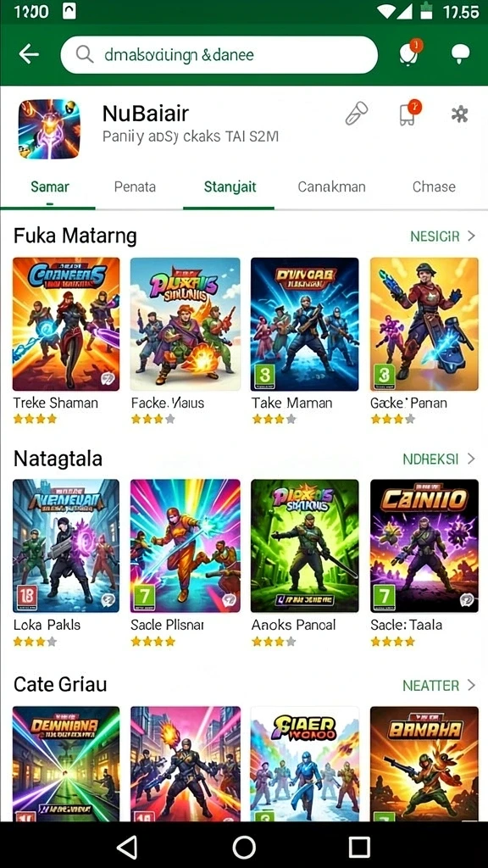Open the Treke Shaman game title
Viewport: 488px width, 868px height.
55,403
